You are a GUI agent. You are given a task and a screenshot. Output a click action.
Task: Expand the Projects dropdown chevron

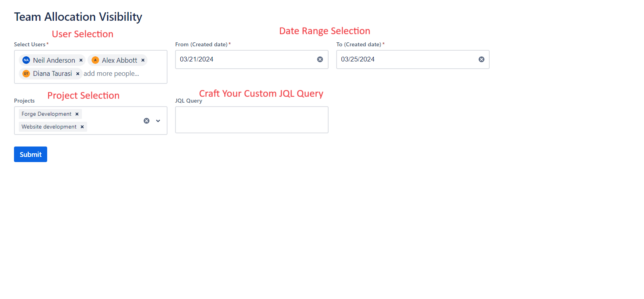[x=158, y=121]
